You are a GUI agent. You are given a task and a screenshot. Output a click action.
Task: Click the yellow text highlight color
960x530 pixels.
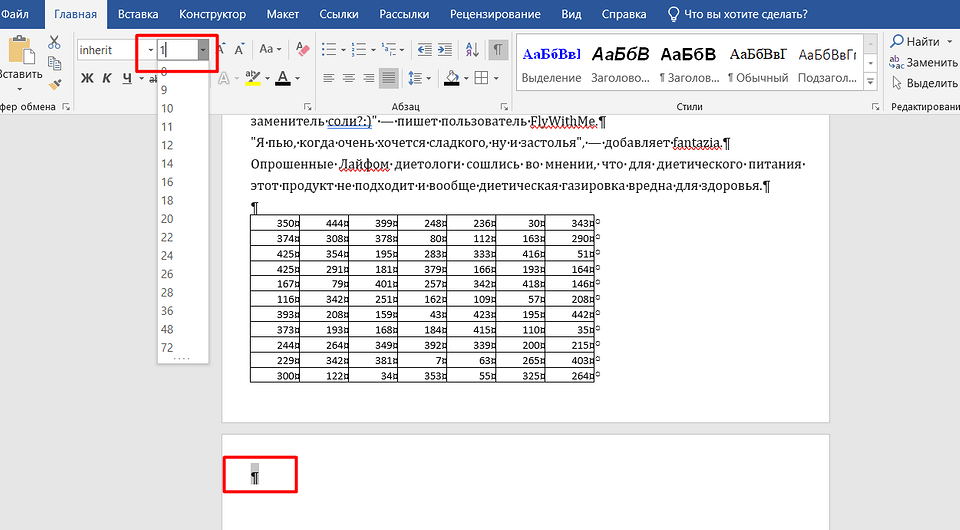[x=252, y=78]
